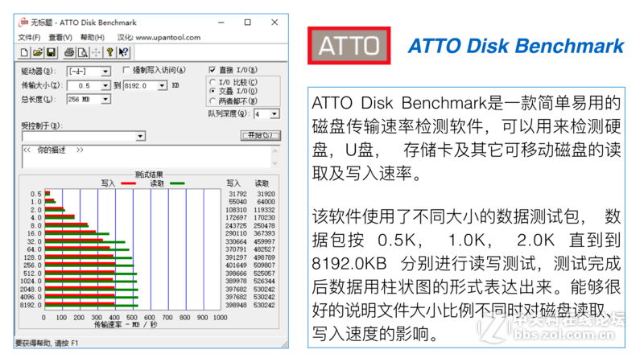Click the write value 243725
The height and width of the screenshot is (362, 644).
[x=236, y=226]
